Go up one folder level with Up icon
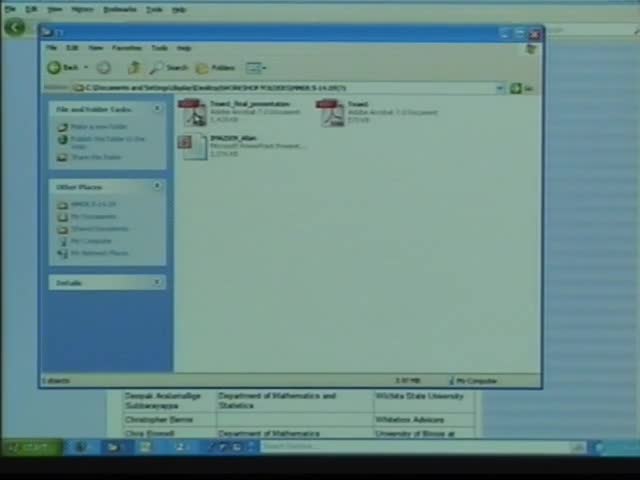640x480 pixels. pos(134,67)
